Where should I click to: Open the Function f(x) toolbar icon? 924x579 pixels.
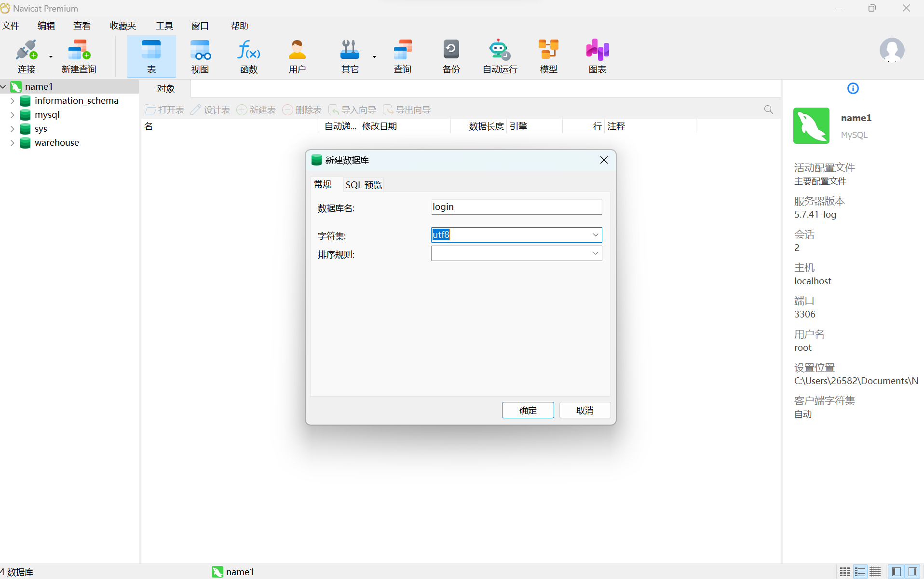click(x=248, y=50)
